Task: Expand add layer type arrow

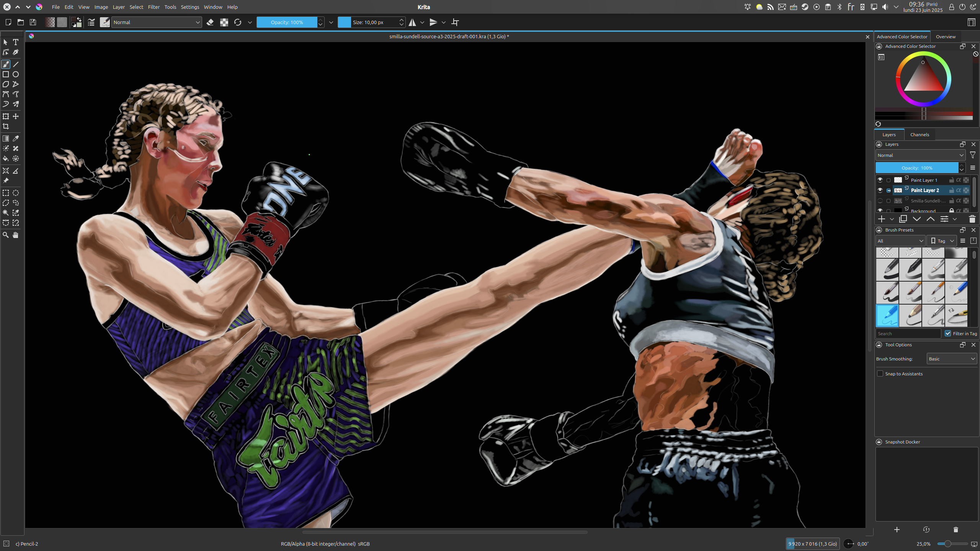Action: click(892, 219)
